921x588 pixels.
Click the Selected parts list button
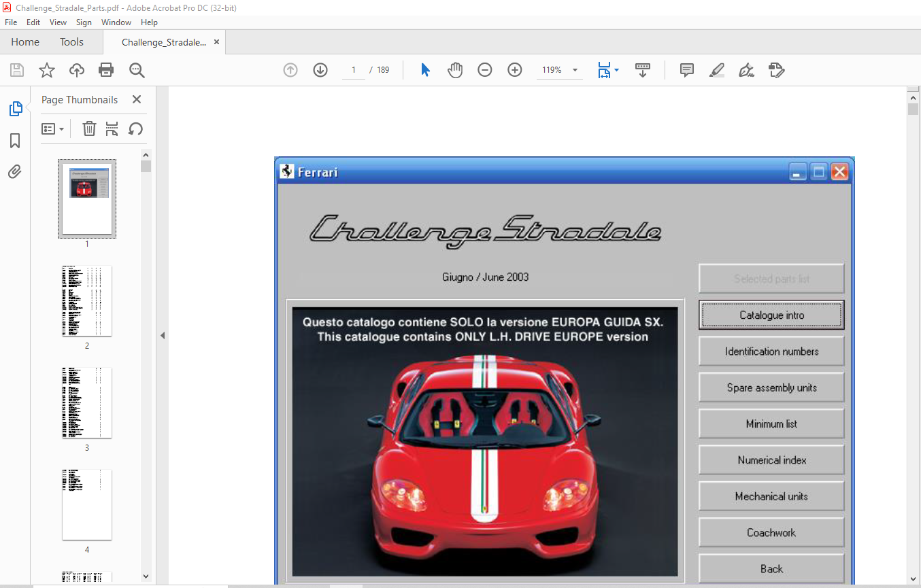pos(771,279)
